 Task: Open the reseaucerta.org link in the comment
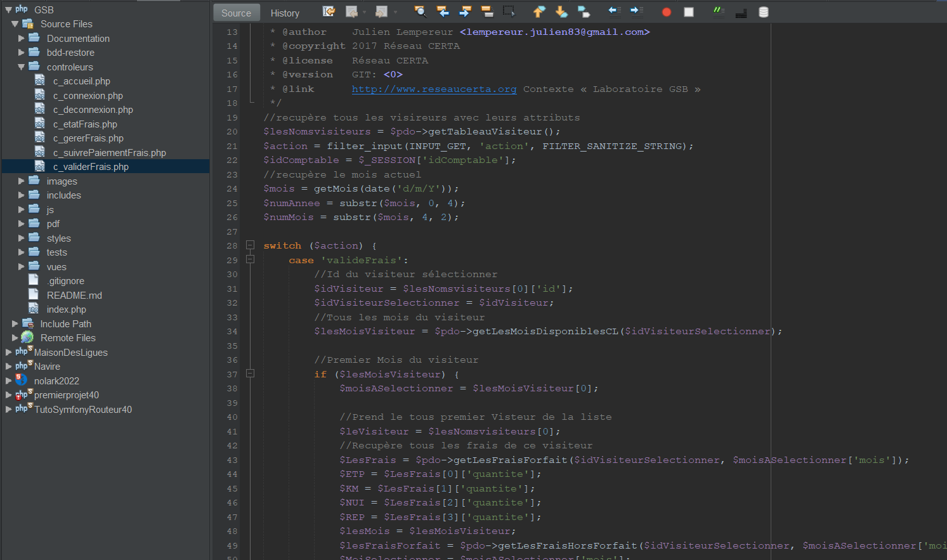pos(434,89)
